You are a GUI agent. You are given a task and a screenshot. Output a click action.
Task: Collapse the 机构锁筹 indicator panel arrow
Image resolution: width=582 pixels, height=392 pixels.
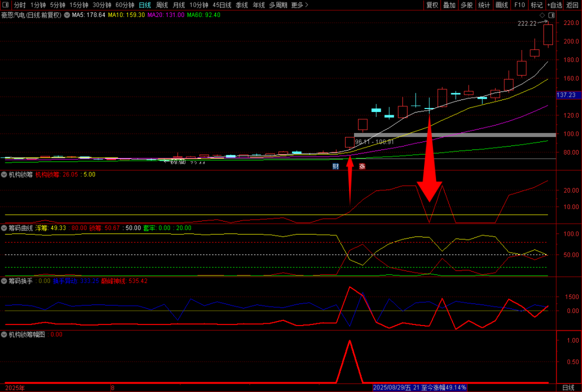tap(5, 174)
